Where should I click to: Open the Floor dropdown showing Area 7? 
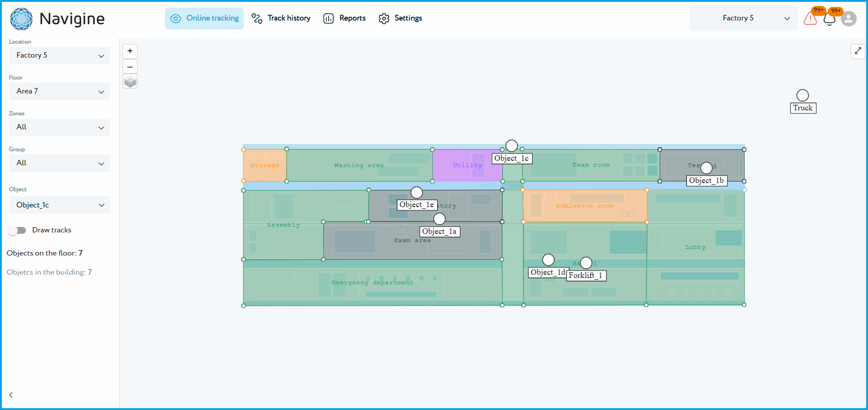[59, 91]
